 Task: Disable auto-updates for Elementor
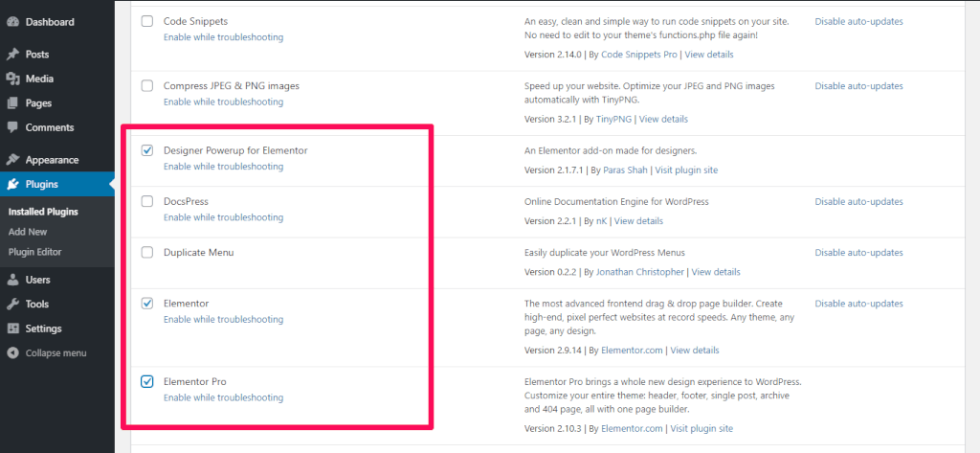[858, 304]
